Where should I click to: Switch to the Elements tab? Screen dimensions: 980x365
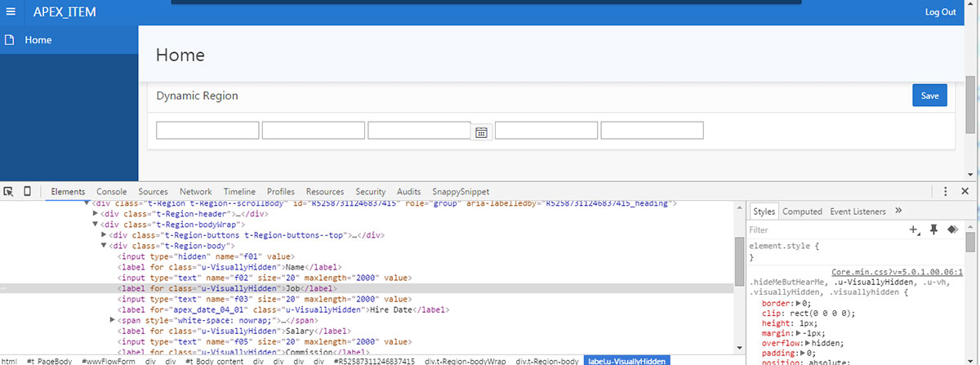68,191
